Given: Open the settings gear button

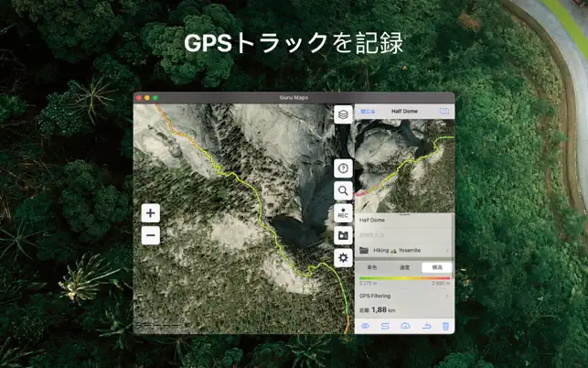Looking at the screenshot, I should [x=343, y=258].
